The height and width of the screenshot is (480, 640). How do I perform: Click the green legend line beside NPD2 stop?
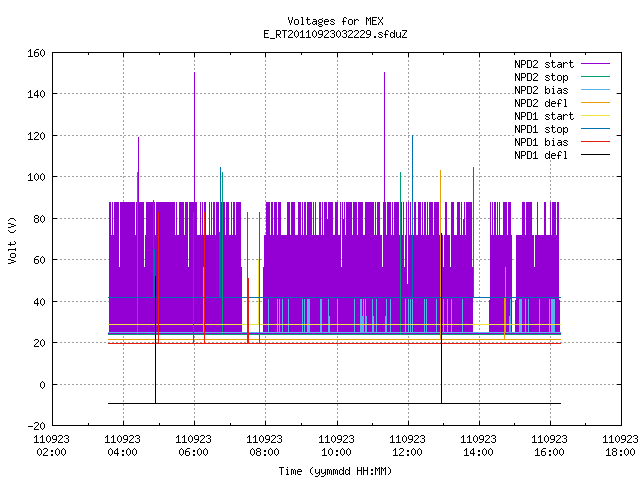tap(595, 76)
